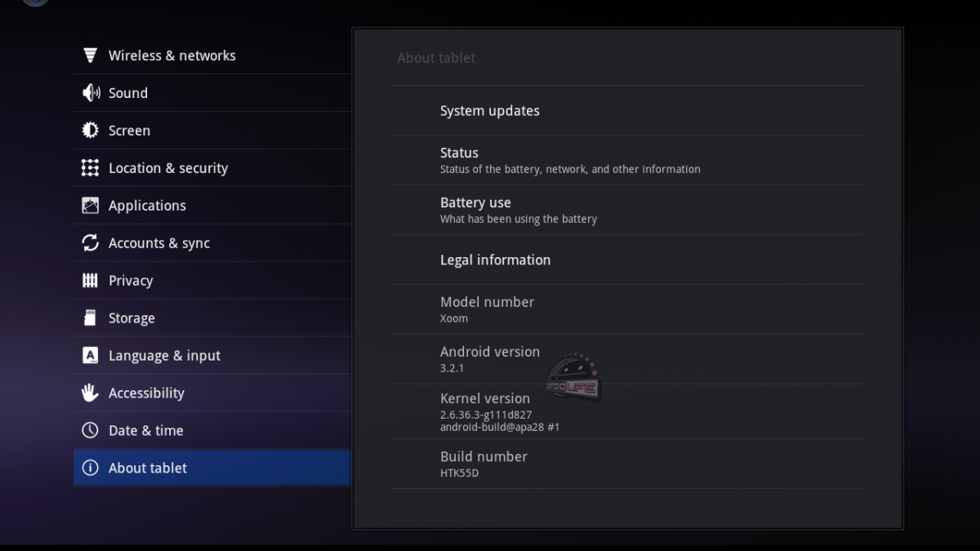The width and height of the screenshot is (980, 551).
Task: Click the Screen brightness icon
Action: [90, 131]
